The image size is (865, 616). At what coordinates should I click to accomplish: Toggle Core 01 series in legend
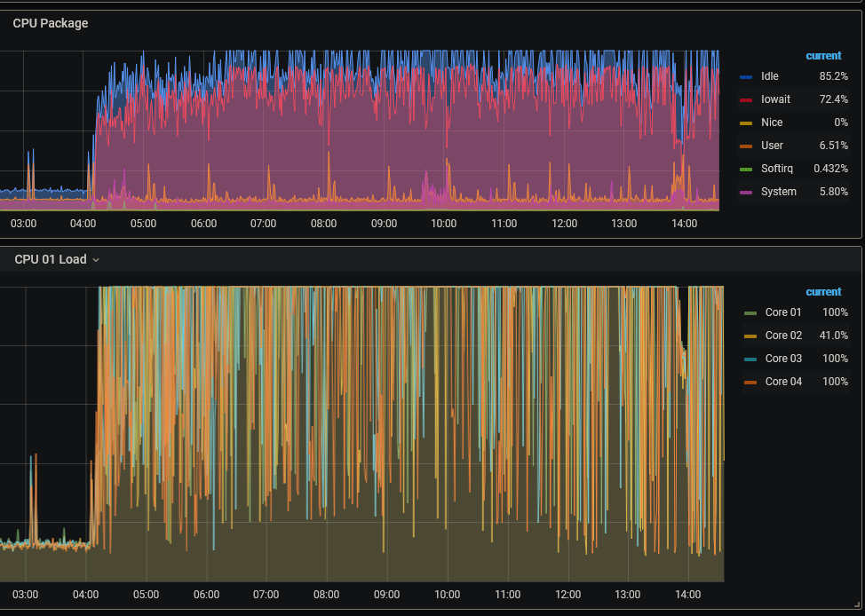tap(782, 312)
